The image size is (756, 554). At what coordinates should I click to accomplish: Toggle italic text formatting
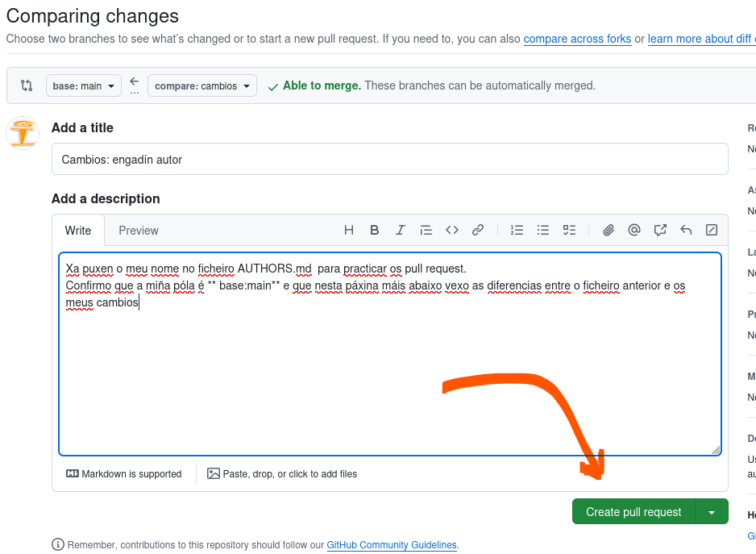click(x=400, y=230)
